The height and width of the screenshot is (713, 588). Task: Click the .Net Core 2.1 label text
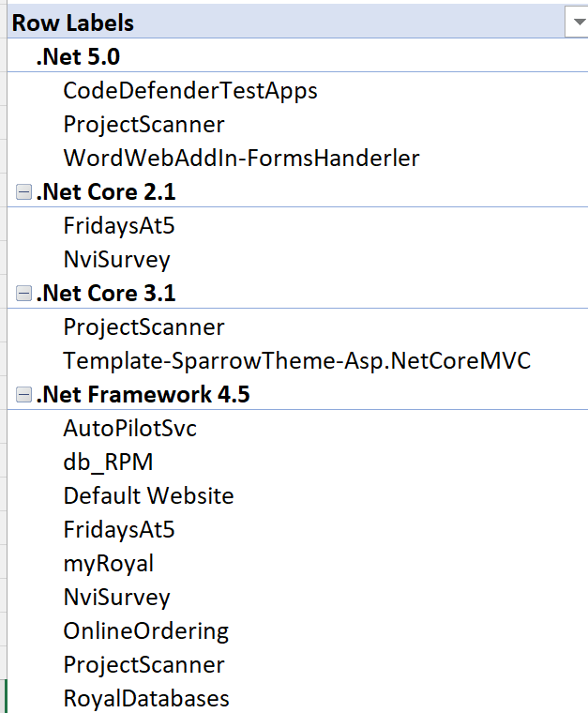[x=106, y=192]
